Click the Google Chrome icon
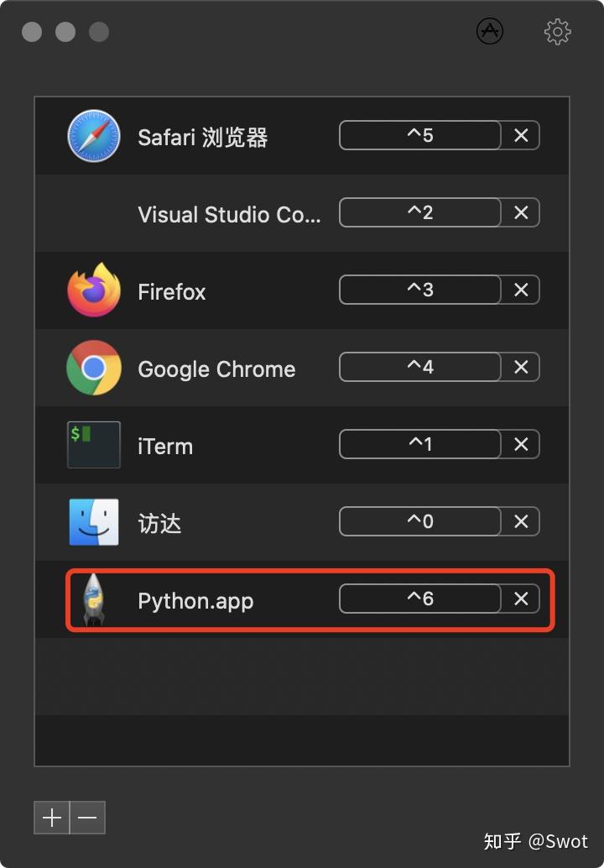 coord(93,368)
